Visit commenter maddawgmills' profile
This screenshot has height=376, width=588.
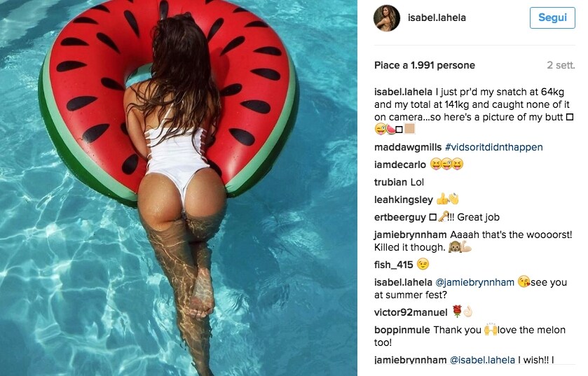coord(408,147)
